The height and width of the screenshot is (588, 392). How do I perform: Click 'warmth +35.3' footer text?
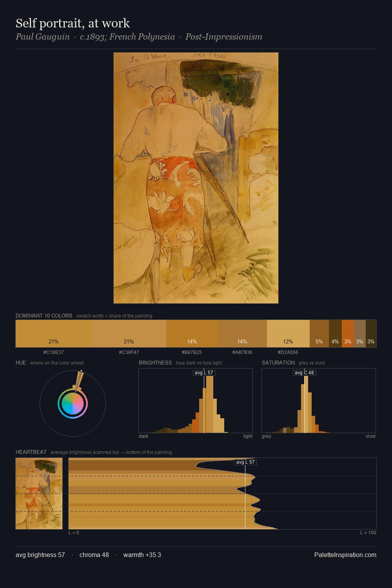[x=142, y=555]
